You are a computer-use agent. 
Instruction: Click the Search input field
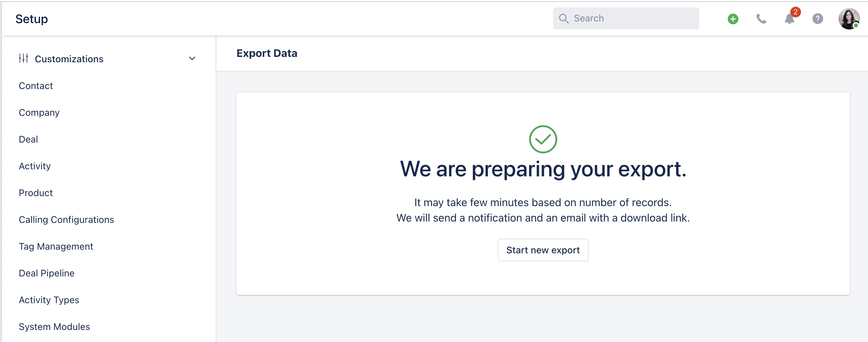click(626, 18)
